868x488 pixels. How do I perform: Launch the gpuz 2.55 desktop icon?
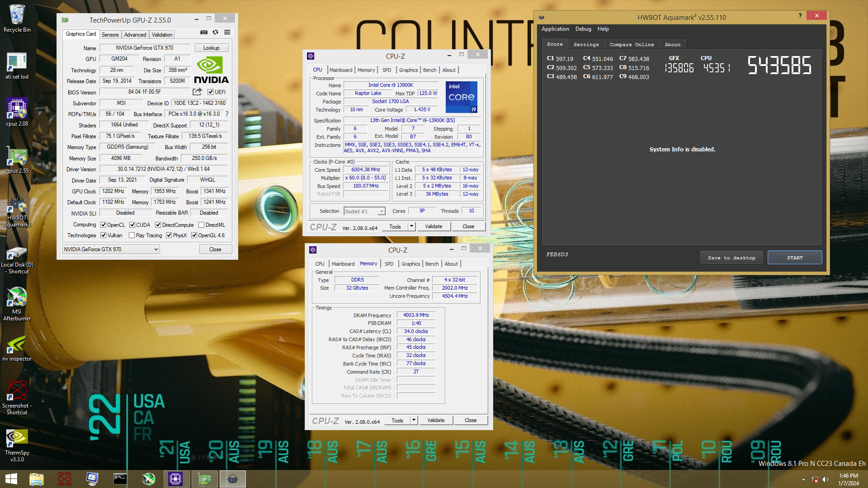(x=17, y=160)
